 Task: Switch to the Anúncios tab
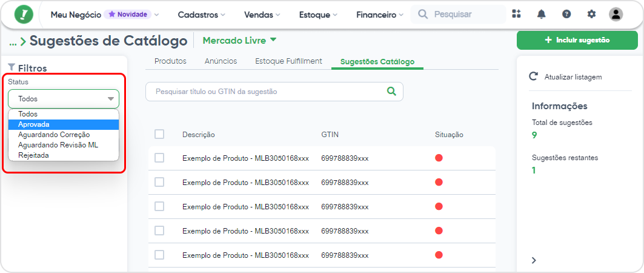pos(221,61)
